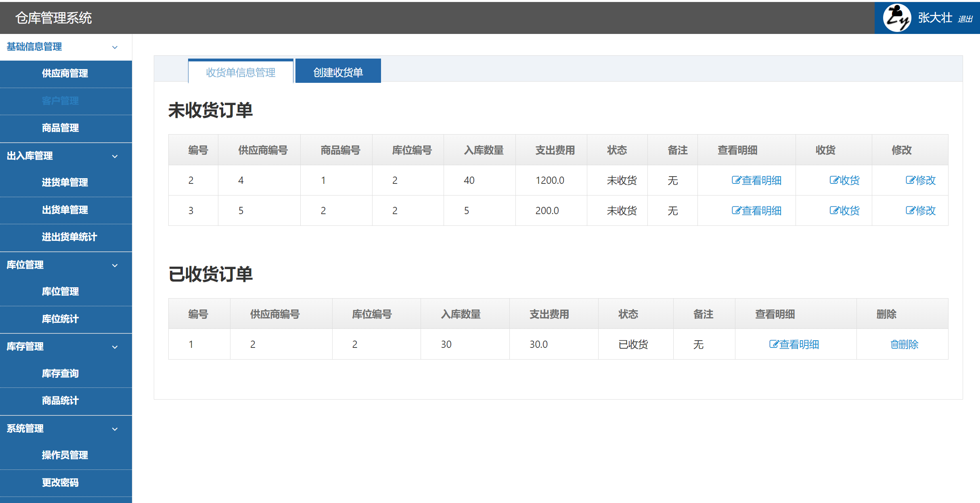Click trash delete icon for order 1
Screen dimensions: 980x503
click(x=894, y=345)
